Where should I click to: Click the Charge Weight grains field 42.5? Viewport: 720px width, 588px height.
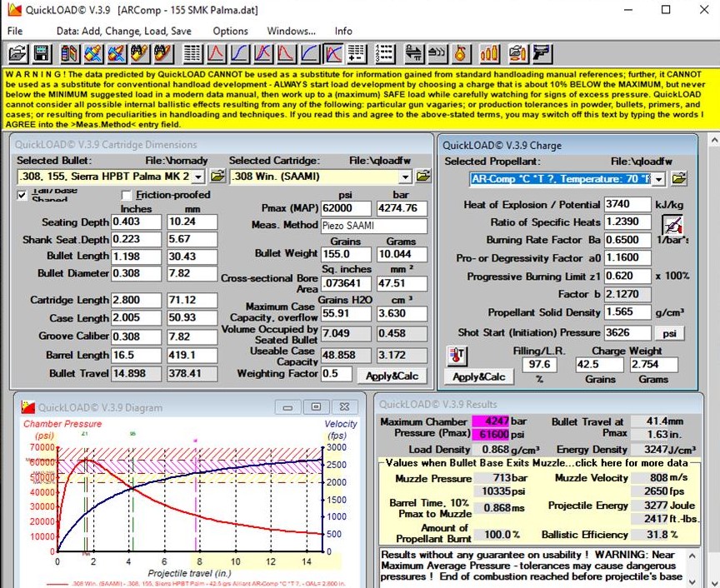599,365
